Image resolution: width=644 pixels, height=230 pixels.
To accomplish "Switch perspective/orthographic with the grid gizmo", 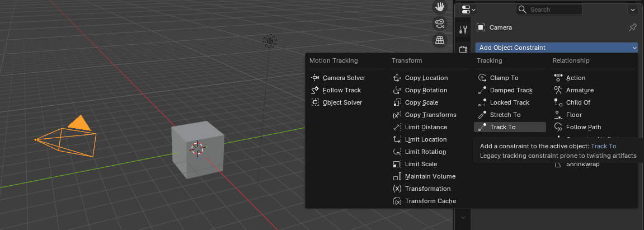I will (x=440, y=40).
